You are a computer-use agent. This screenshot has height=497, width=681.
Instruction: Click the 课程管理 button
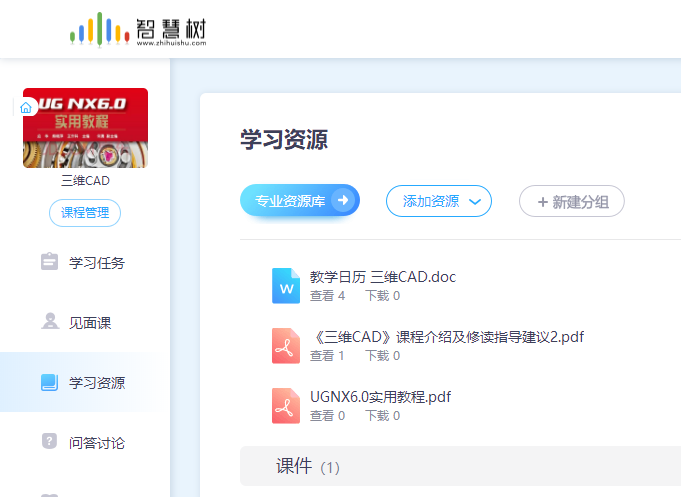[x=85, y=213]
